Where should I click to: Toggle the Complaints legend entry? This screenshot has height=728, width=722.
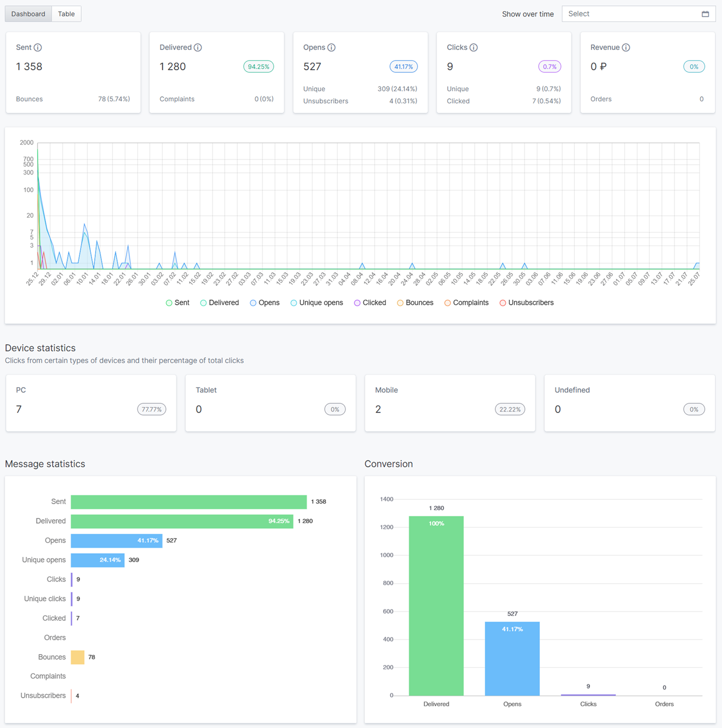466,303
